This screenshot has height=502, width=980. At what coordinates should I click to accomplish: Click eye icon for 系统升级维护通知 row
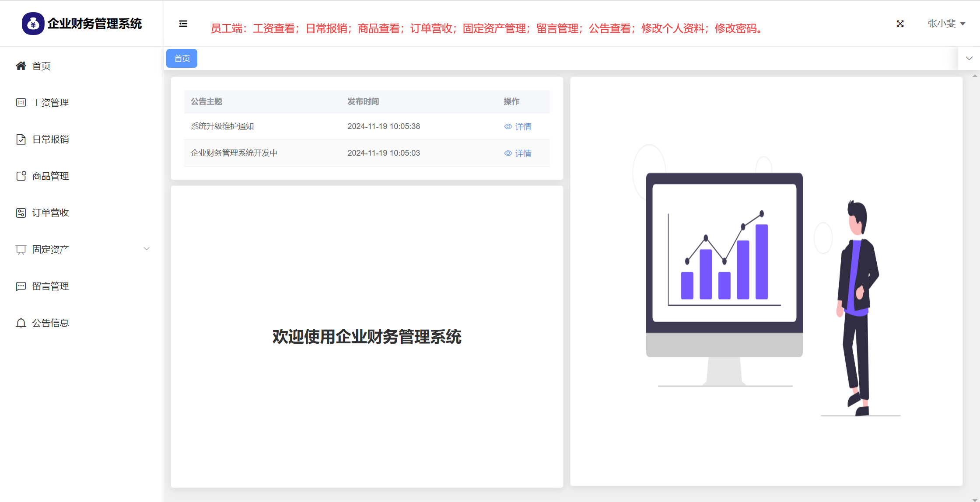click(508, 127)
